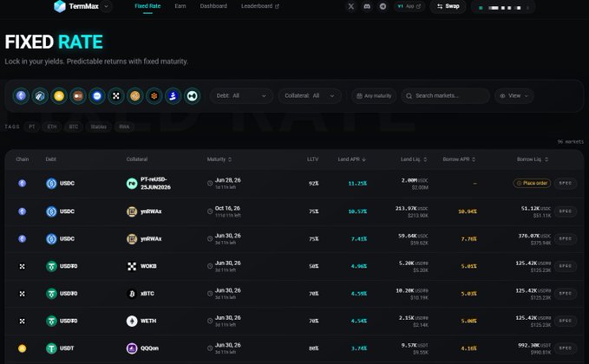The width and height of the screenshot is (589, 364).
Task: Sort by the Lend APR column
Action: [x=351, y=159]
